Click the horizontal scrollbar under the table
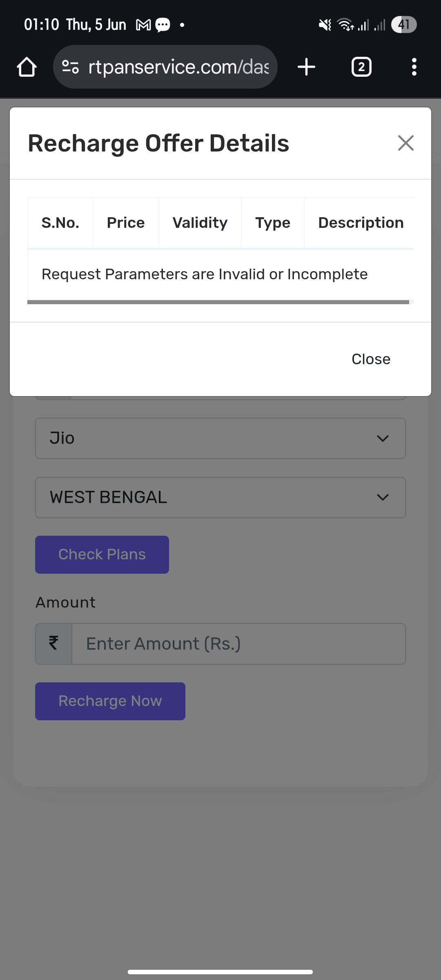Screen dimensions: 441x980 pos(218,302)
